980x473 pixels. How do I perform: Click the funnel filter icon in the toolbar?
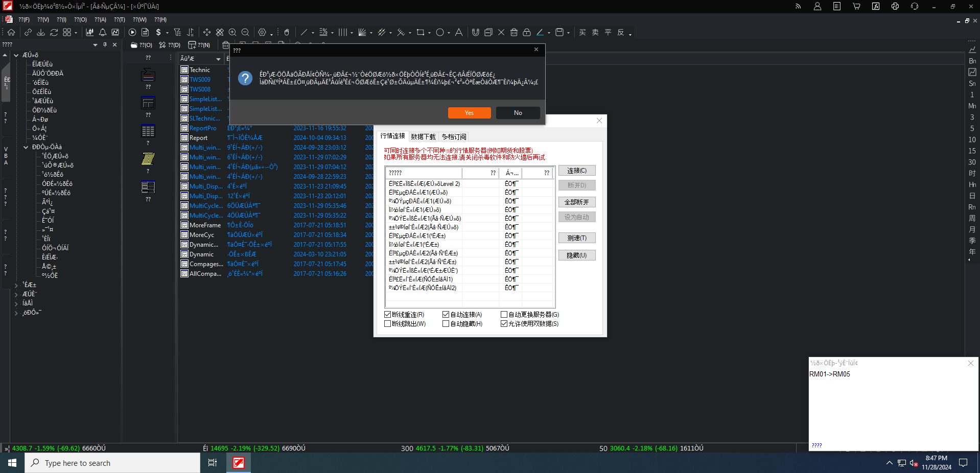(x=177, y=32)
